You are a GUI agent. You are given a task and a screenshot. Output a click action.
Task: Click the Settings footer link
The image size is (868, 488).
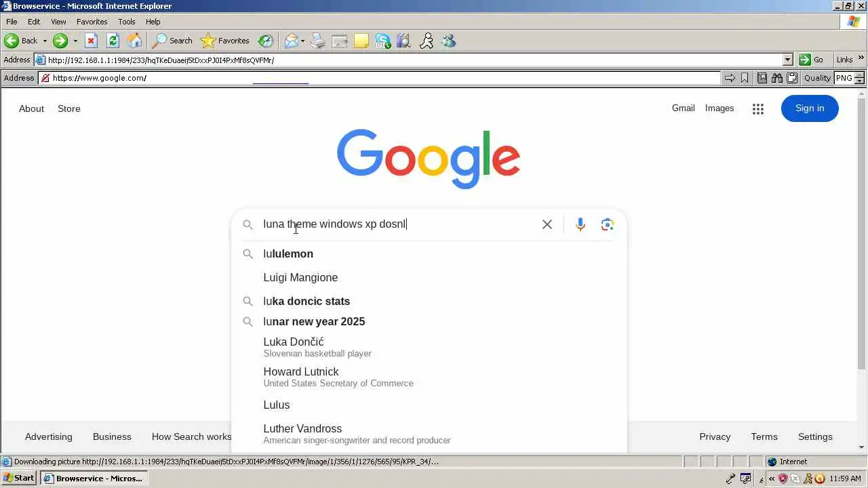pyautogui.click(x=815, y=436)
